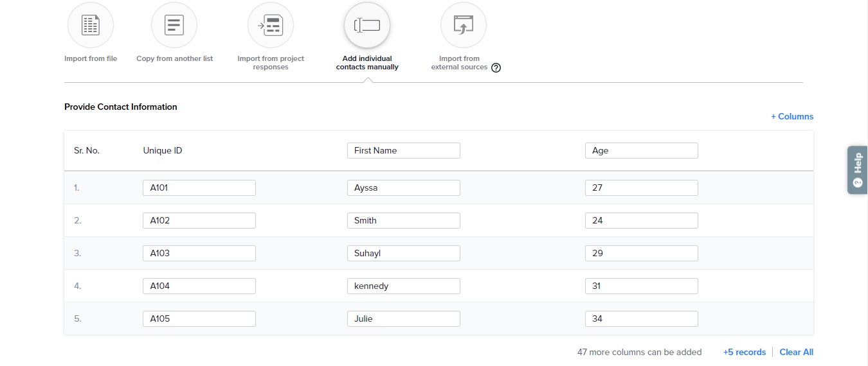Image resolution: width=868 pixels, height=366 pixels.
Task: Open the Help side tab
Action: click(857, 170)
